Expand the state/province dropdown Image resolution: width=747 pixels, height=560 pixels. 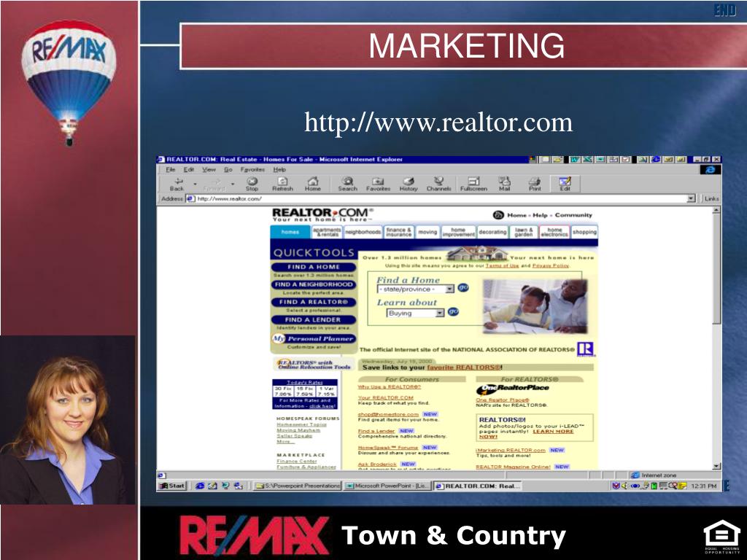[x=449, y=289]
